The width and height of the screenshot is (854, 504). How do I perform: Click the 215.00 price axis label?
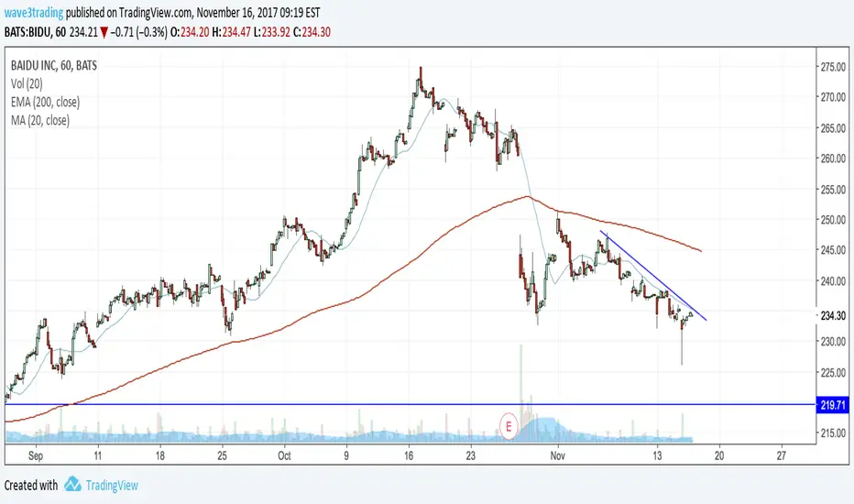tap(833, 433)
